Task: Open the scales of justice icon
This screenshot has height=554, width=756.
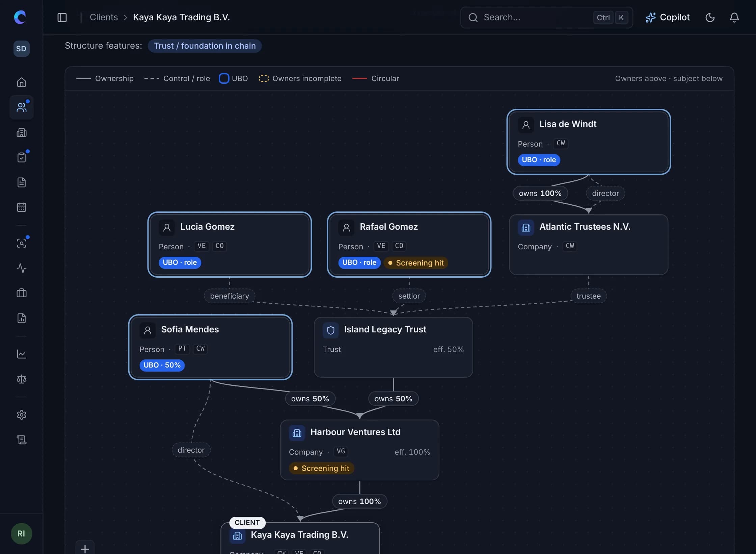Action: 22,379
